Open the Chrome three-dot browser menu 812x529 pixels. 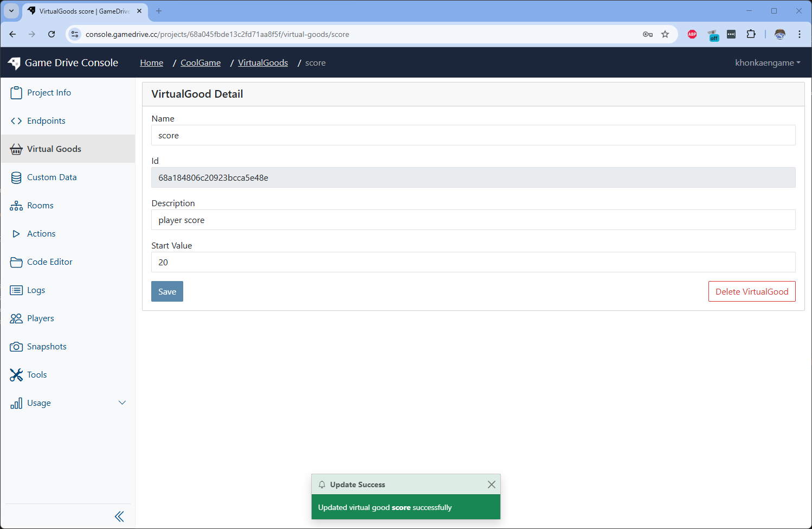pyautogui.click(x=800, y=34)
